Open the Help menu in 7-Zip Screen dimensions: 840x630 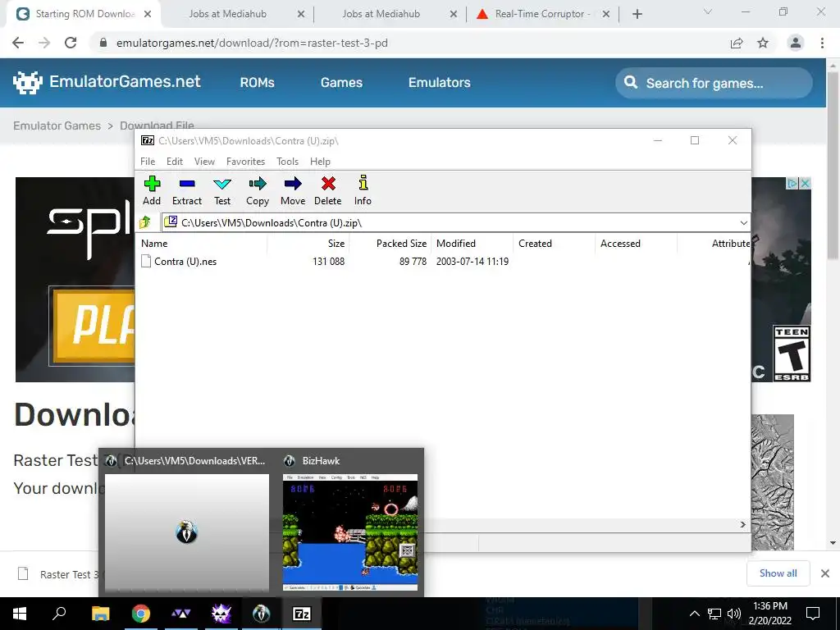tap(320, 162)
